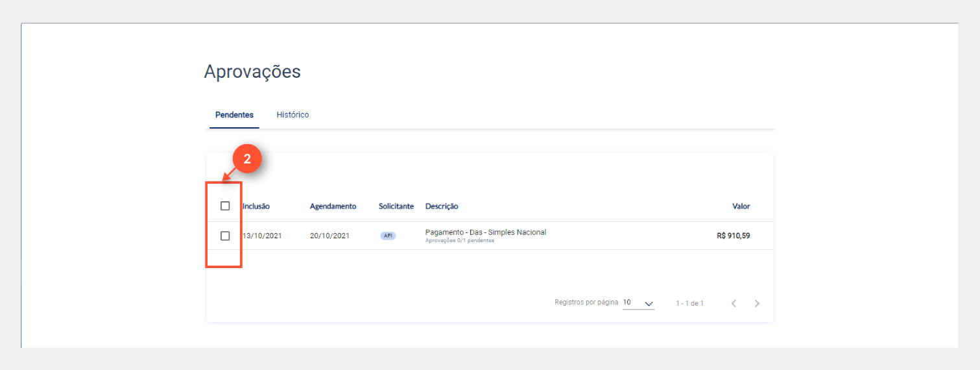980x370 pixels.
Task: Go to next page with right arrow
Action: point(757,303)
